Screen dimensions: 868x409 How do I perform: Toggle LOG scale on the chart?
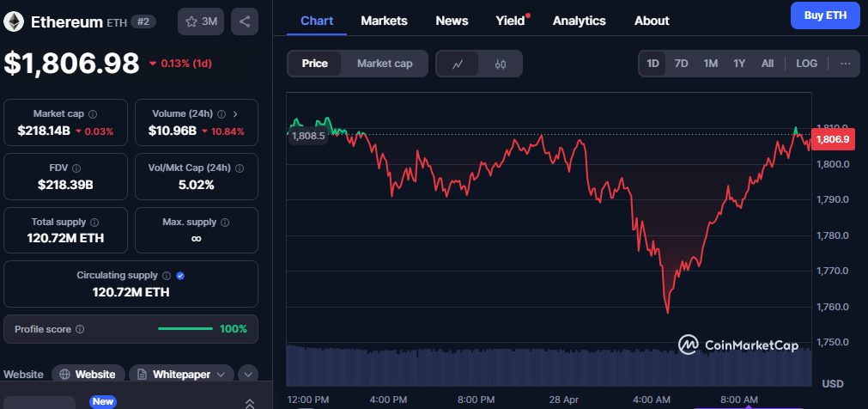point(806,64)
